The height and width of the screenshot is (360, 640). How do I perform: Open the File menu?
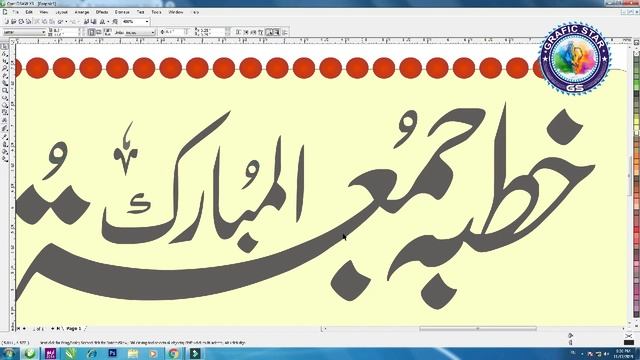point(16,12)
